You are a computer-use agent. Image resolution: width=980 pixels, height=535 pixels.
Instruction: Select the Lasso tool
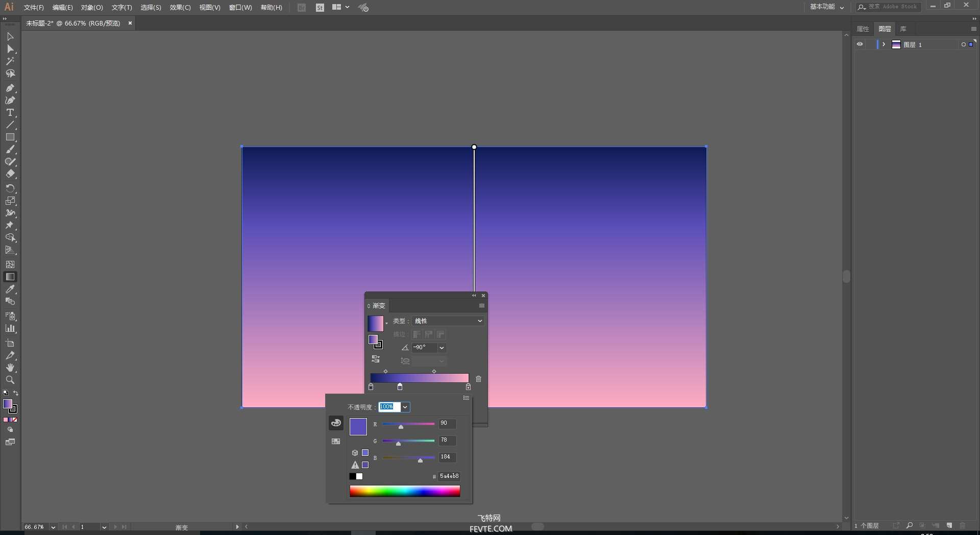(x=10, y=74)
